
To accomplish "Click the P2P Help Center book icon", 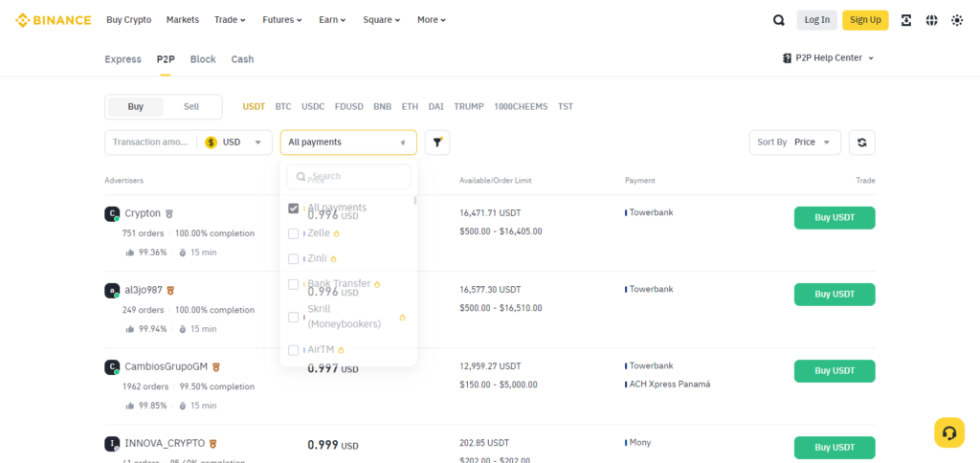I will pos(787,58).
